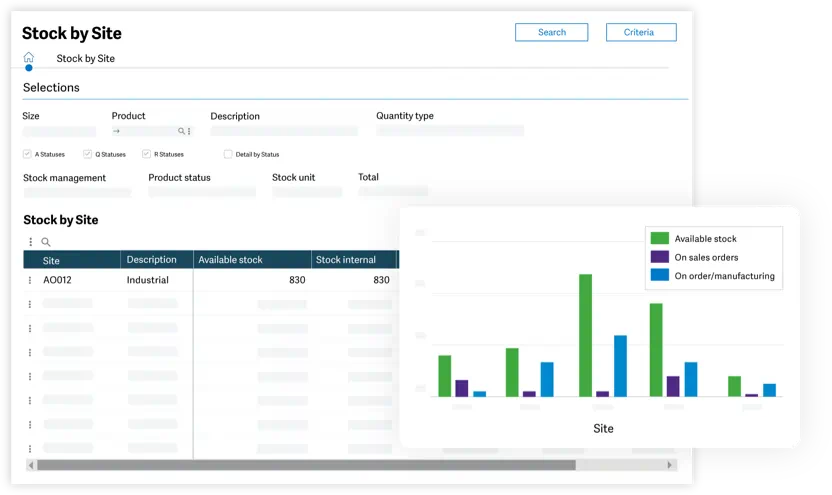The width and height of the screenshot is (832, 495).
Task: Disable the R Statuses checkbox
Action: click(x=146, y=154)
